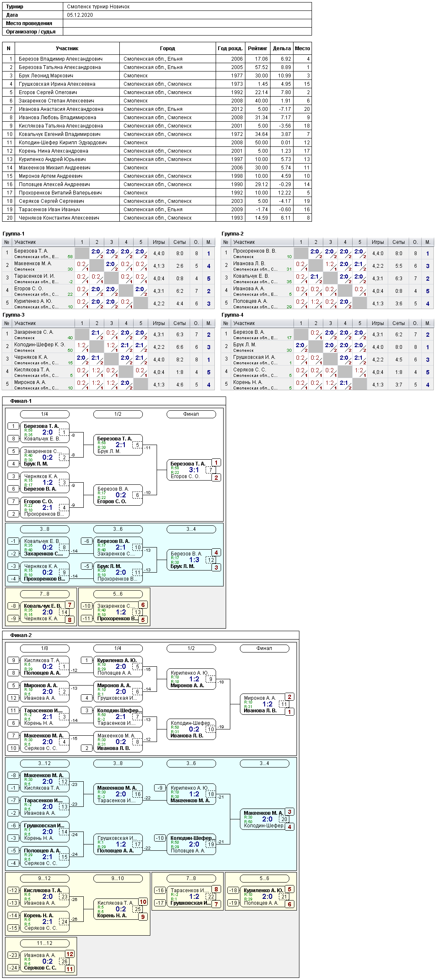
Task: Click the tournament name Смоленск турнир Новичок
Action: [x=98, y=7]
